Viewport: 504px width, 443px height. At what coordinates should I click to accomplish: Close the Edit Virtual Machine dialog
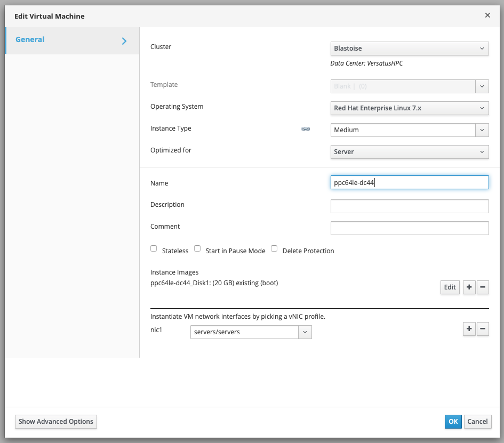(487, 15)
